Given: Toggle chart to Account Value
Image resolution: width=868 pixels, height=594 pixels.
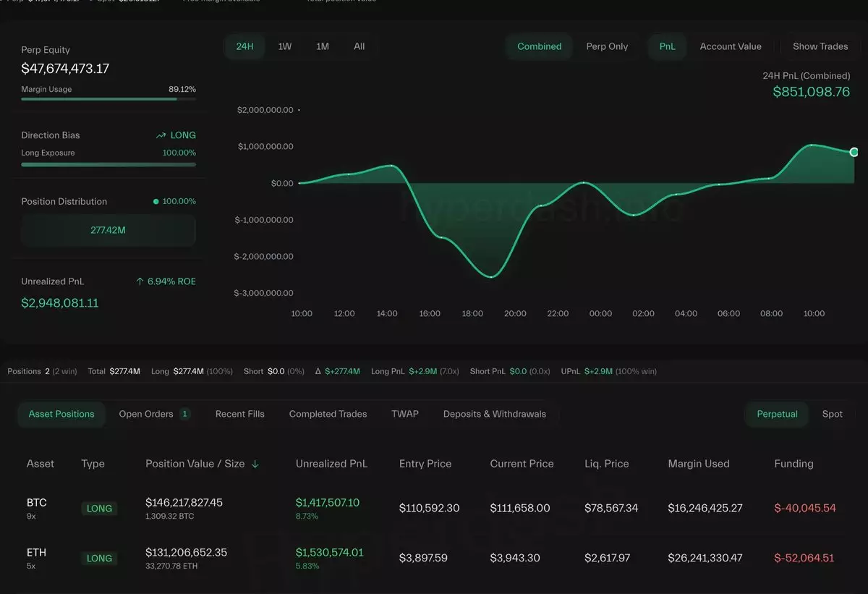Looking at the screenshot, I should (730, 46).
